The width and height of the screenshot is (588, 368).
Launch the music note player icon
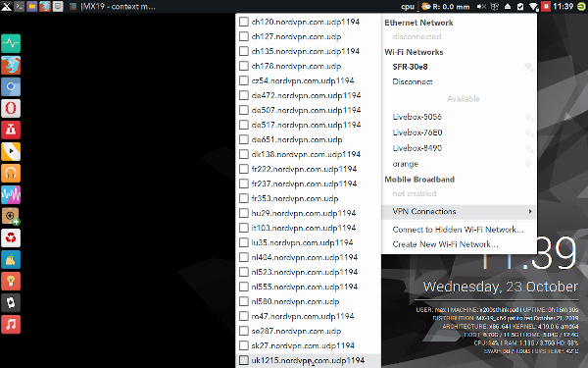tap(11, 325)
